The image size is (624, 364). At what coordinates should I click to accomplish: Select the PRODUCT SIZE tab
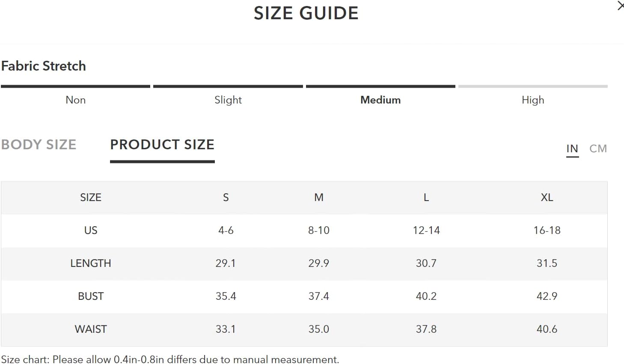pyautogui.click(x=162, y=145)
